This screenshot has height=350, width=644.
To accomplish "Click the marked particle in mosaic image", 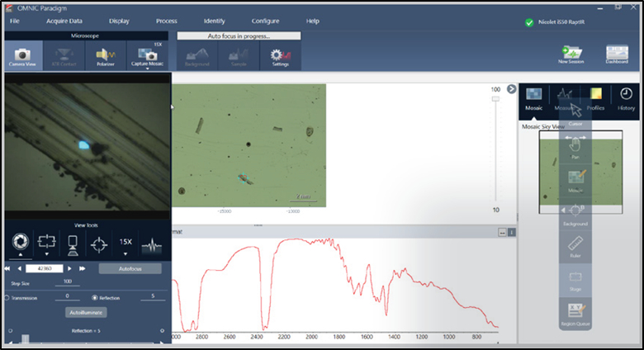I will pos(244,178).
